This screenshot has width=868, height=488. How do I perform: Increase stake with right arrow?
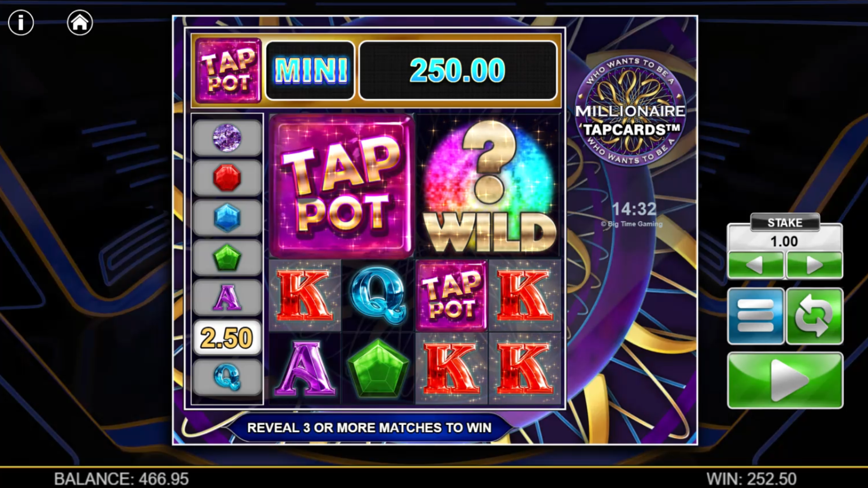click(814, 265)
